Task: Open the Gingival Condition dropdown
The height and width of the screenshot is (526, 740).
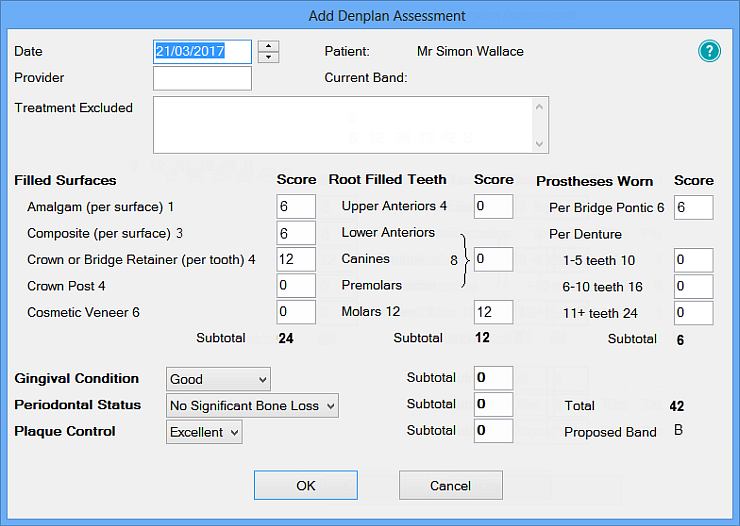Action: click(218, 379)
